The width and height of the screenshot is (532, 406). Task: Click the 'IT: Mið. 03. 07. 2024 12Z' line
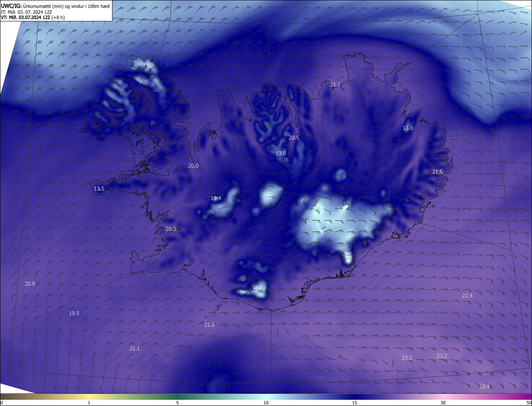click(26, 12)
